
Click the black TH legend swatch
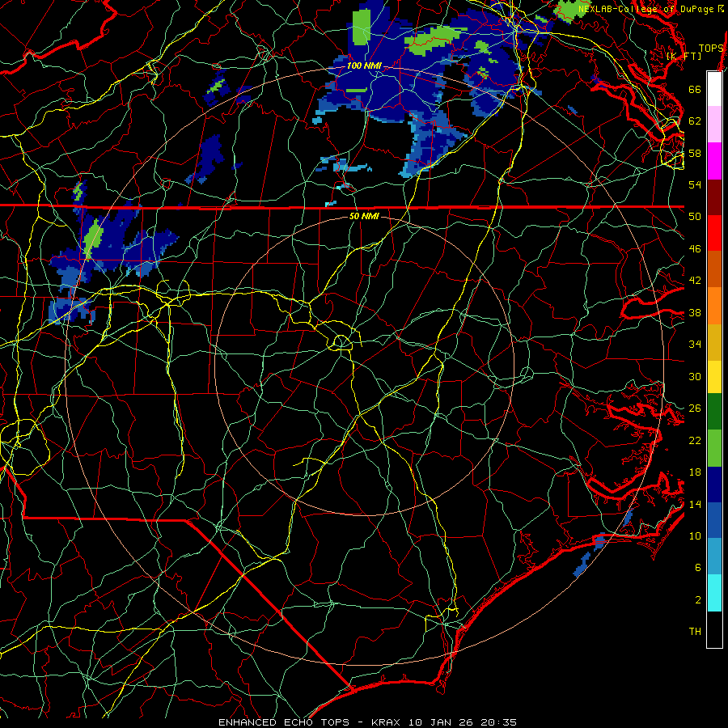coord(714,629)
